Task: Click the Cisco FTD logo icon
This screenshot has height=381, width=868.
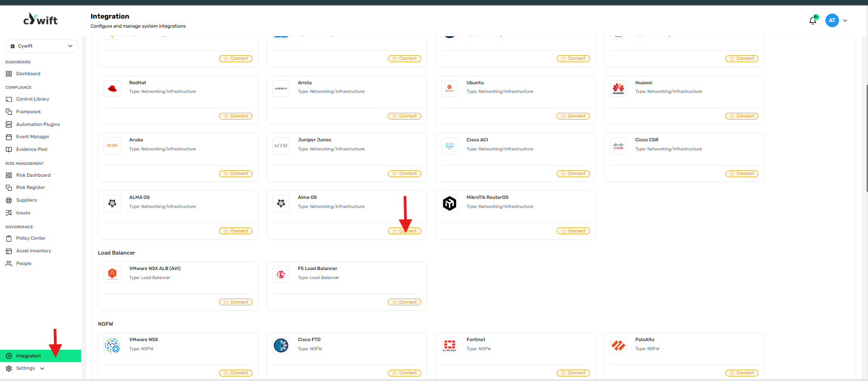Action: point(281,346)
